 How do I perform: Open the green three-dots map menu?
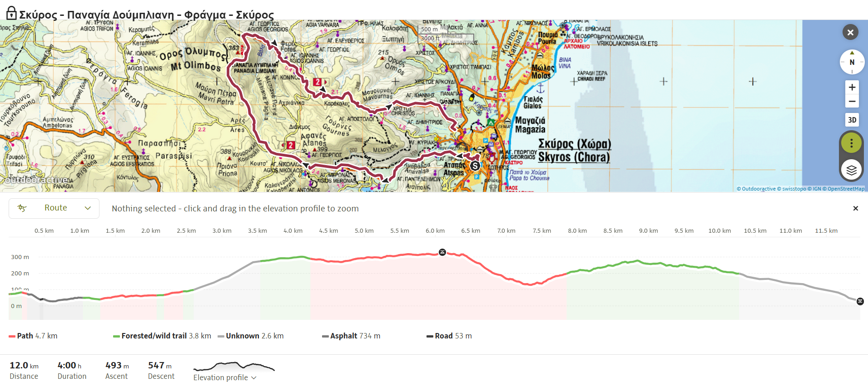851,143
